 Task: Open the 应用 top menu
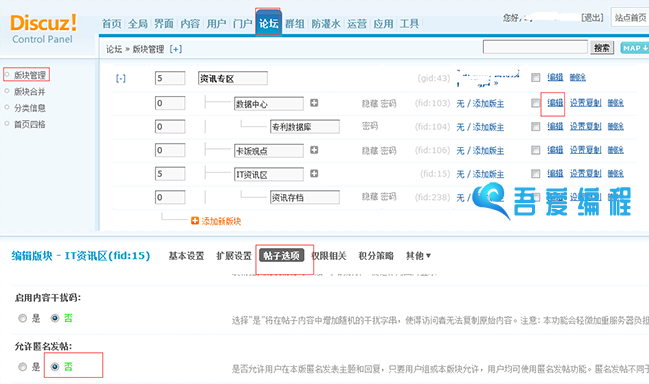(383, 24)
